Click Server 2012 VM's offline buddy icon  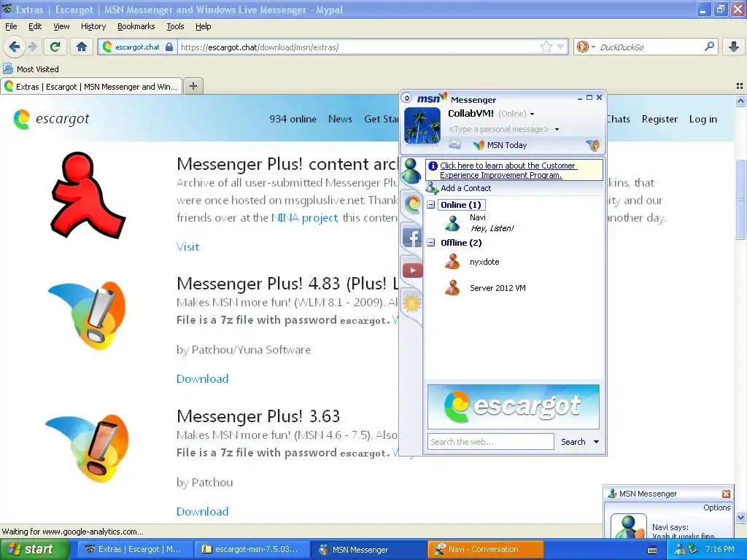452,287
